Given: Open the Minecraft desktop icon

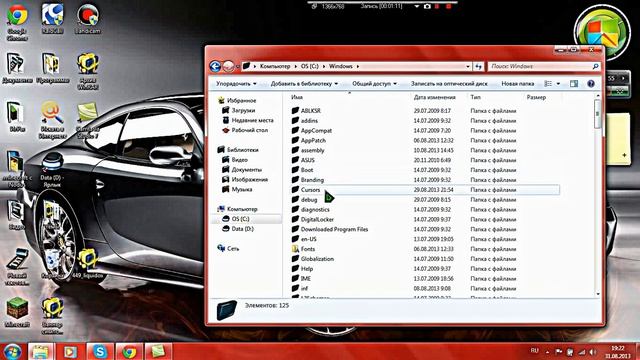Looking at the screenshot, I should [x=17, y=313].
